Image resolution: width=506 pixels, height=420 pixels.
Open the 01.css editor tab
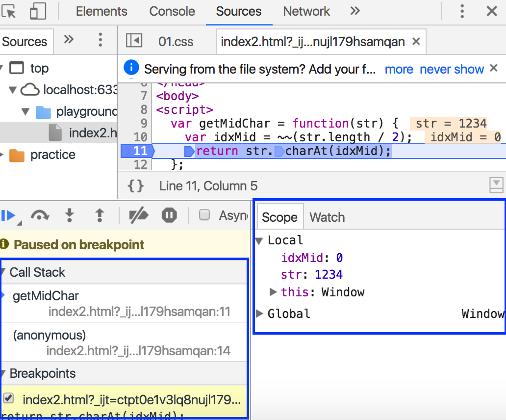point(176,42)
